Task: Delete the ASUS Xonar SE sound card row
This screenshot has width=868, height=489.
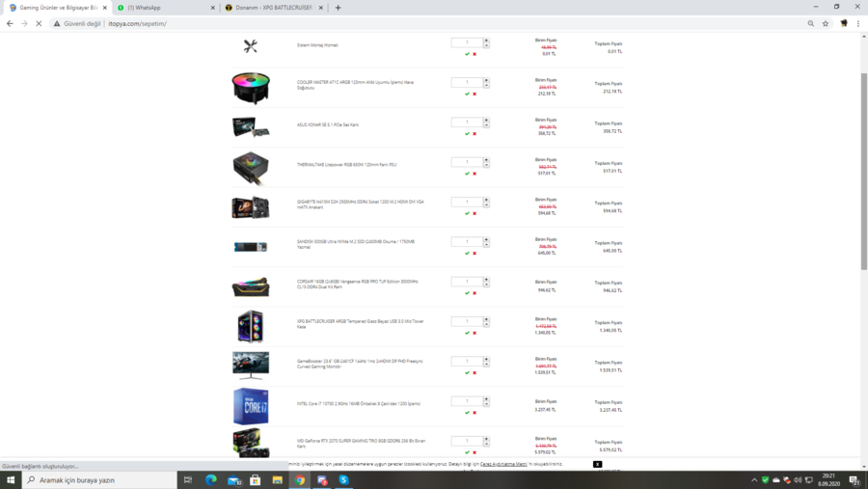Action: (x=475, y=134)
